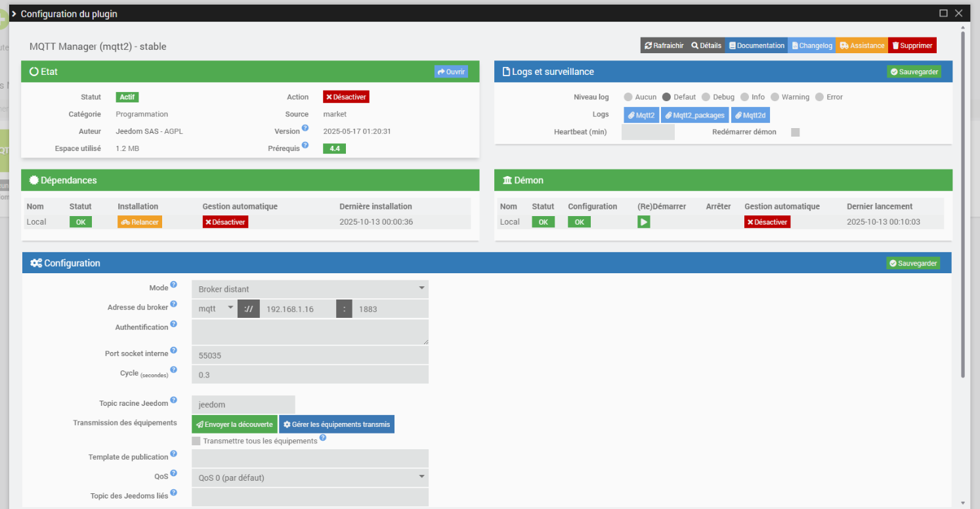Image resolution: width=980 pixels, height=509 pixels.
Task: Select the Aucun log level
Action: 628,97
